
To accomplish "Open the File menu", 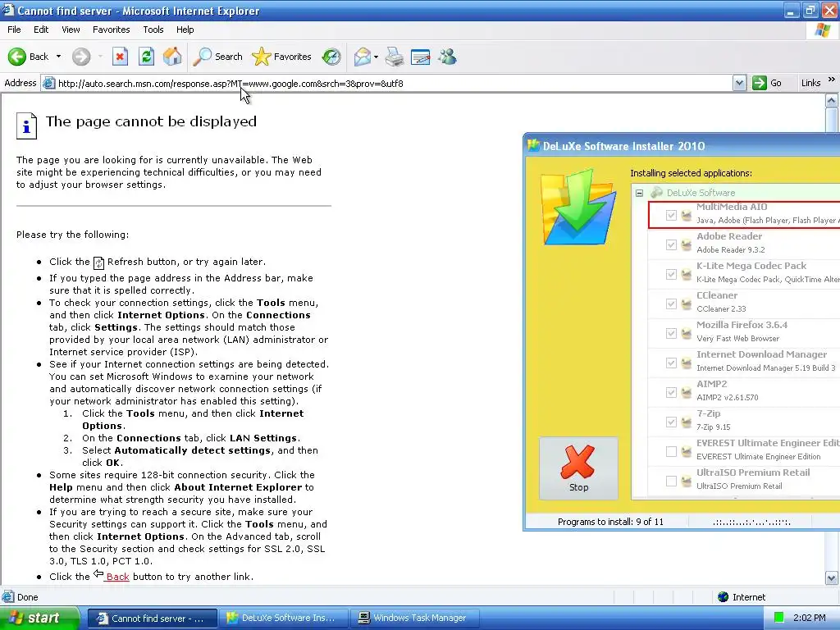I will (15, 30).
